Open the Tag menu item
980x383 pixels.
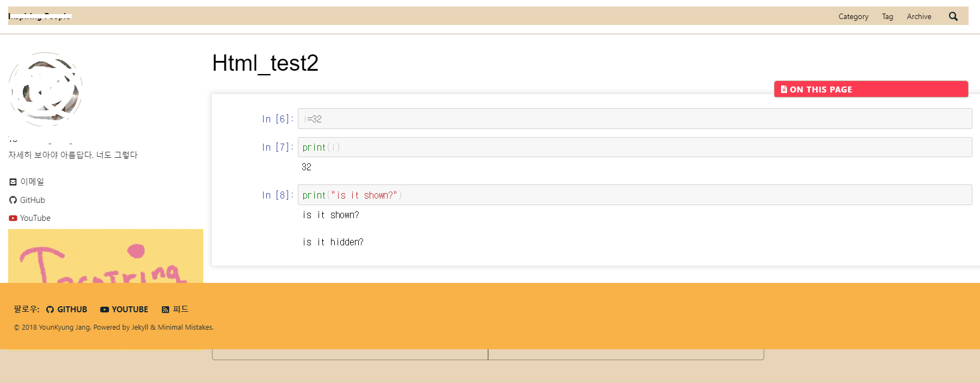click(x=888, y=17)
